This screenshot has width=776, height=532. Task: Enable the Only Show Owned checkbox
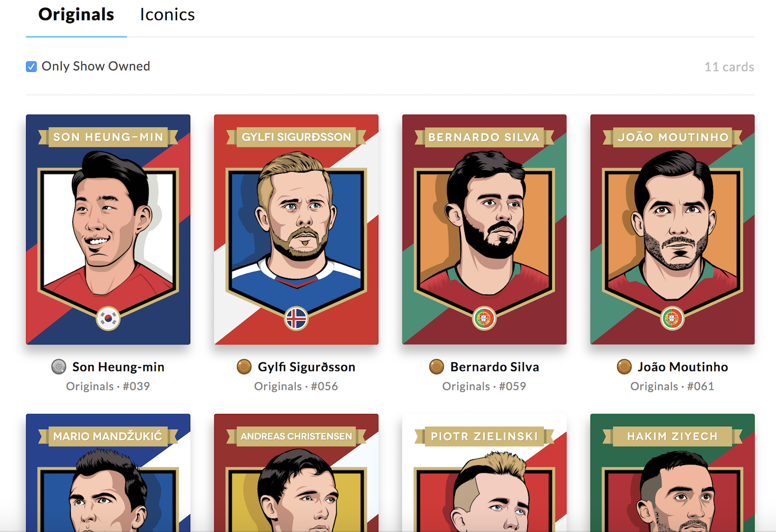(31, 66)
